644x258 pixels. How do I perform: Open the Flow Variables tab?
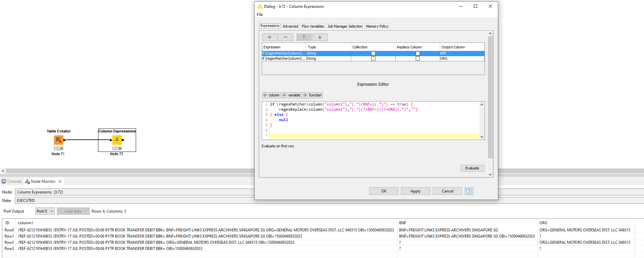tap(313, 26)
